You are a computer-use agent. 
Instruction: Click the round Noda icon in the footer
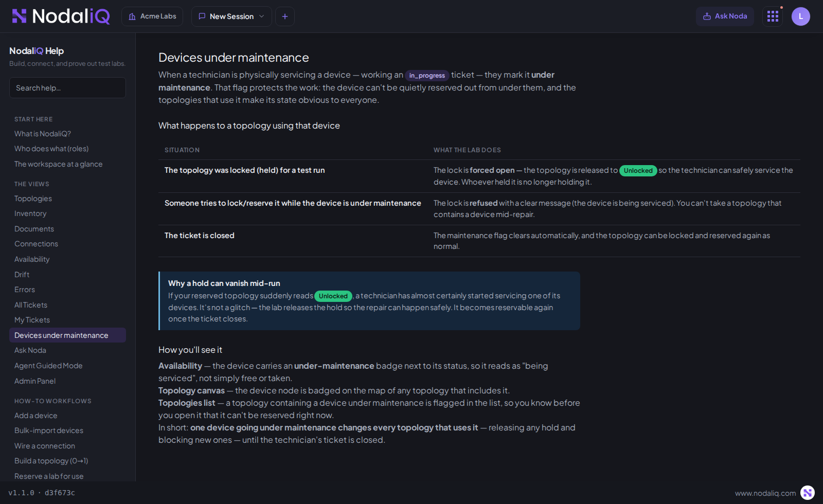coord(808,493)
